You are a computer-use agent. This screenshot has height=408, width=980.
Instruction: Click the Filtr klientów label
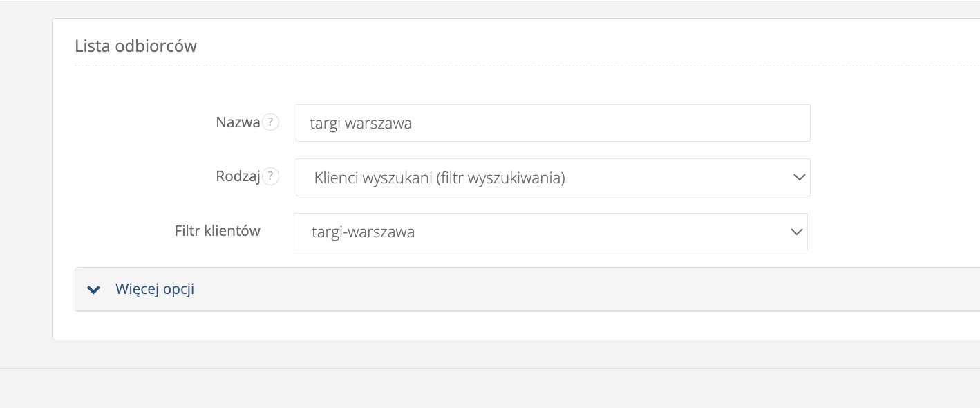click(x=217, y=231)
